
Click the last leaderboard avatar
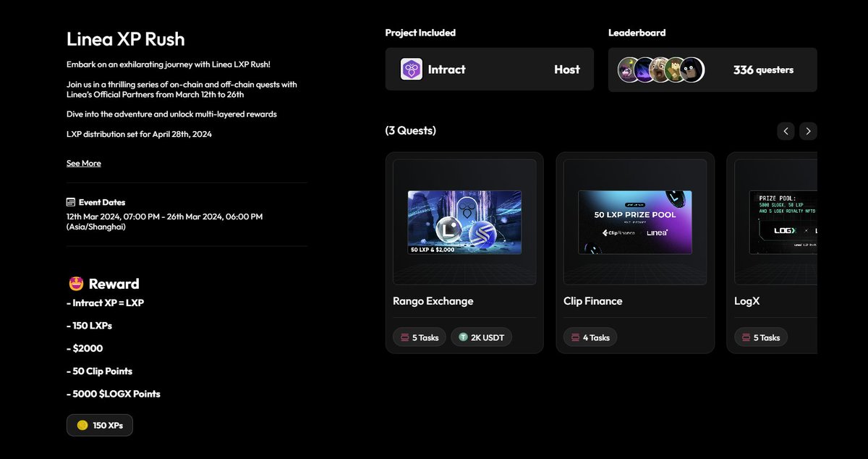pos(692,70)
